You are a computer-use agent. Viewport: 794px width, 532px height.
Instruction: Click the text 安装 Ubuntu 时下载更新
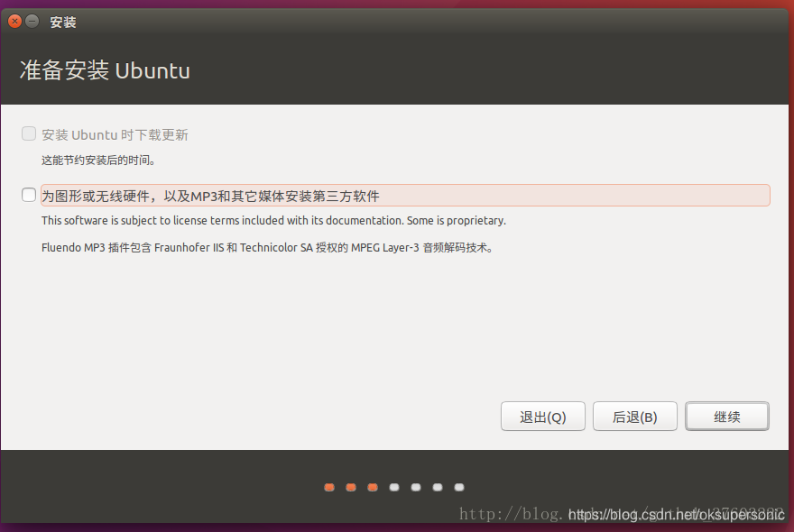point(115,134)
